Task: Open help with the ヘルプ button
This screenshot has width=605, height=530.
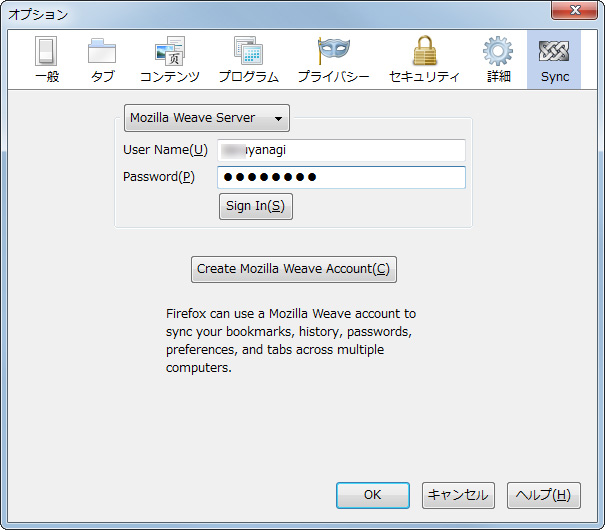Action: (544, 495)
